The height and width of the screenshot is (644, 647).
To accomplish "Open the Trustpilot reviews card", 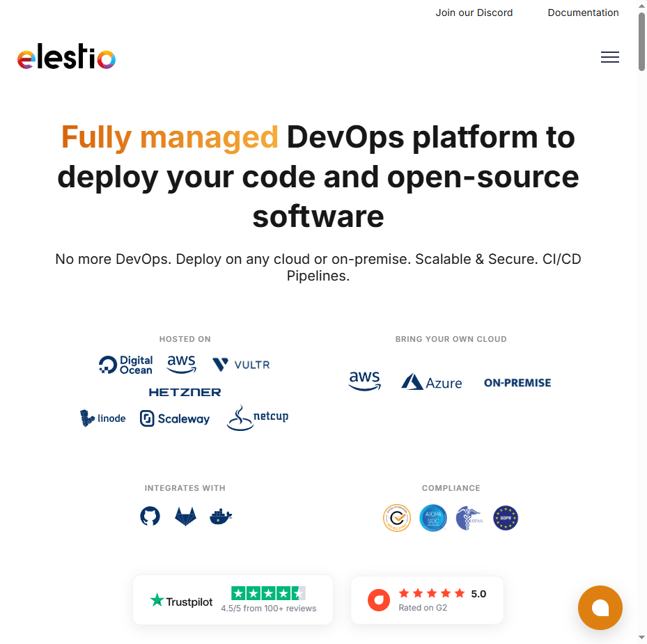I will point(233,599).
